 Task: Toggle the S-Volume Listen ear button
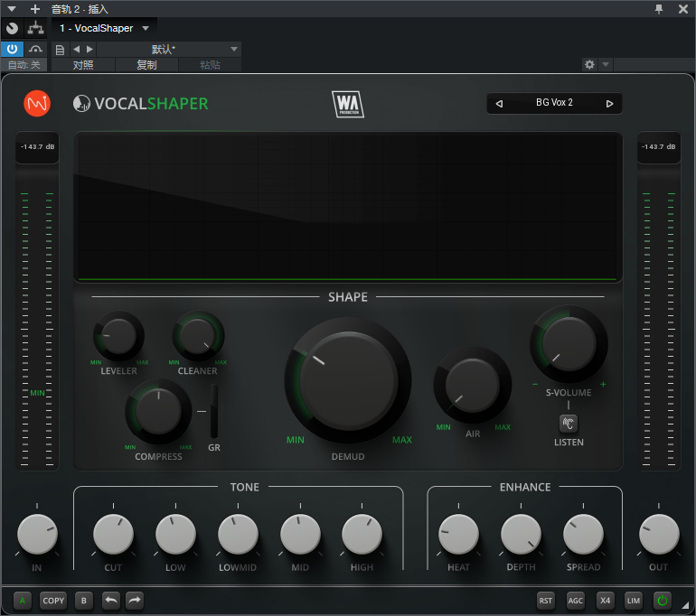click(x=569, y=424)
